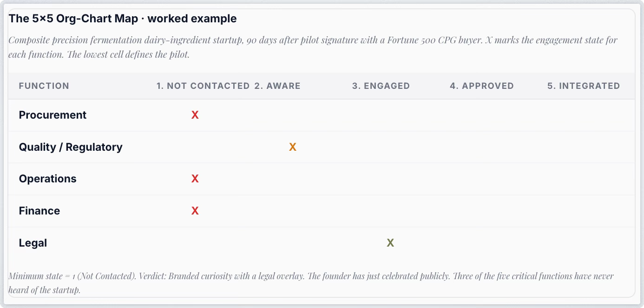Click the Operations row label
The image size is (644, 308).
pos(47,179)
